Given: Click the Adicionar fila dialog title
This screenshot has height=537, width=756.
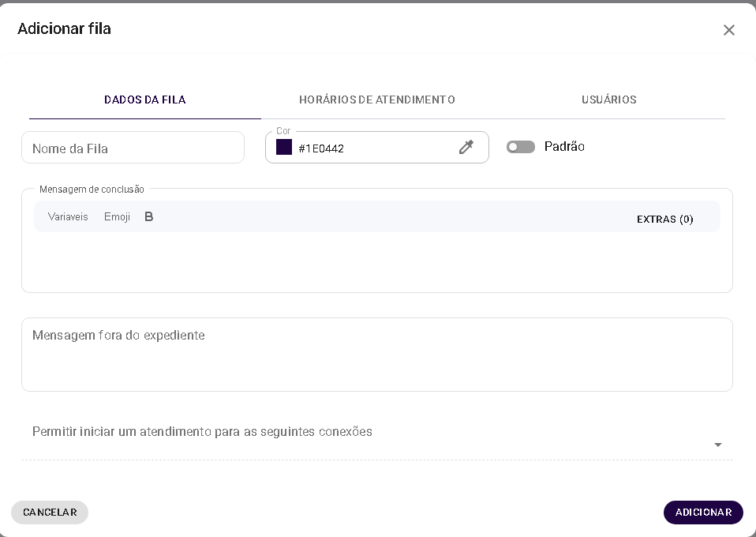Looking at the screenshot, I should [64, 28].
